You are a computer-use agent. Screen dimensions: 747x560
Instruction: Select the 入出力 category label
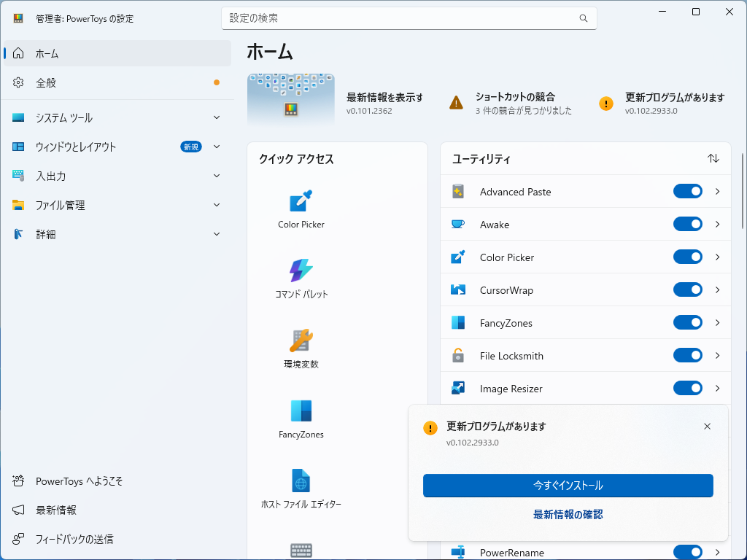(51, 176)
